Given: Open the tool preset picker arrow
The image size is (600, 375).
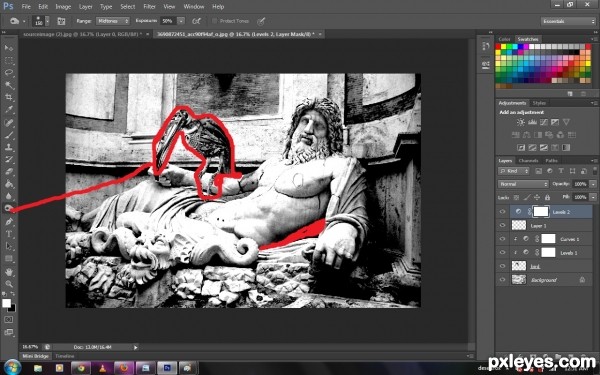Looking at the screenshot, I should tap(24, 21).
